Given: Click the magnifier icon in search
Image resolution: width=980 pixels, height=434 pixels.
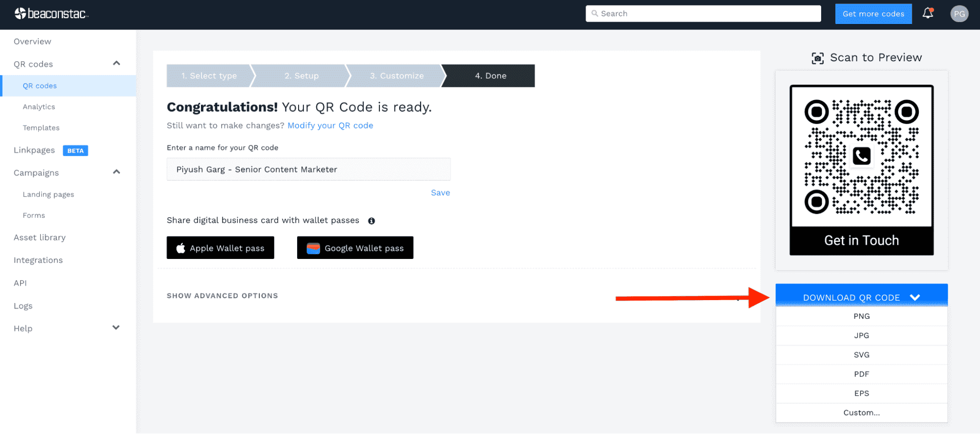Looking at the screenshot, I should point(595,13).
